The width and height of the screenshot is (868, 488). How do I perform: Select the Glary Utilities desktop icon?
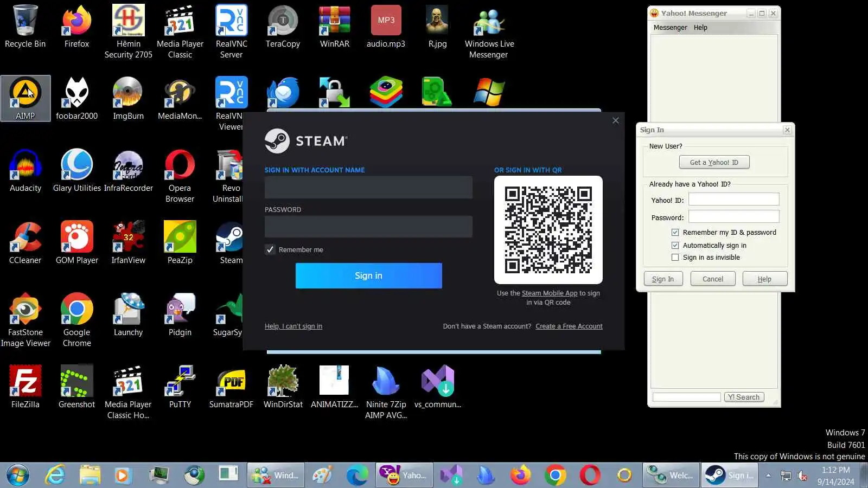(76, 170)
